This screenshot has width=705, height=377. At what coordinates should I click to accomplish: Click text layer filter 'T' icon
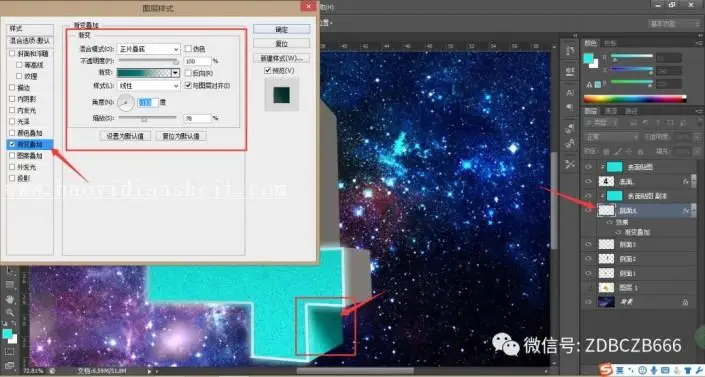[658, 122]
